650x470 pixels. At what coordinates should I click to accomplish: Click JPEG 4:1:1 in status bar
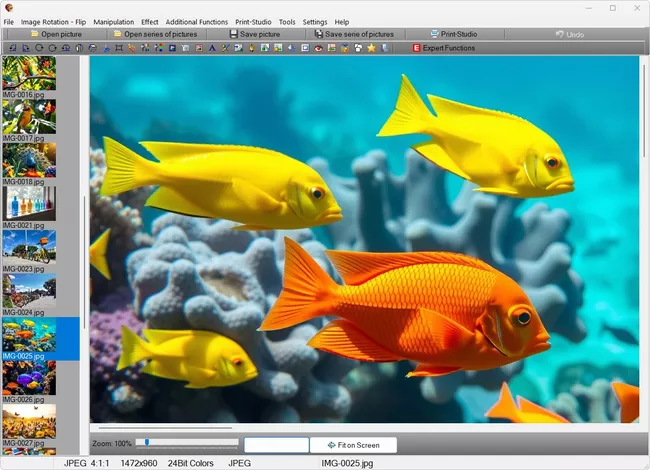pyautogui.click(x=86, y=463)
